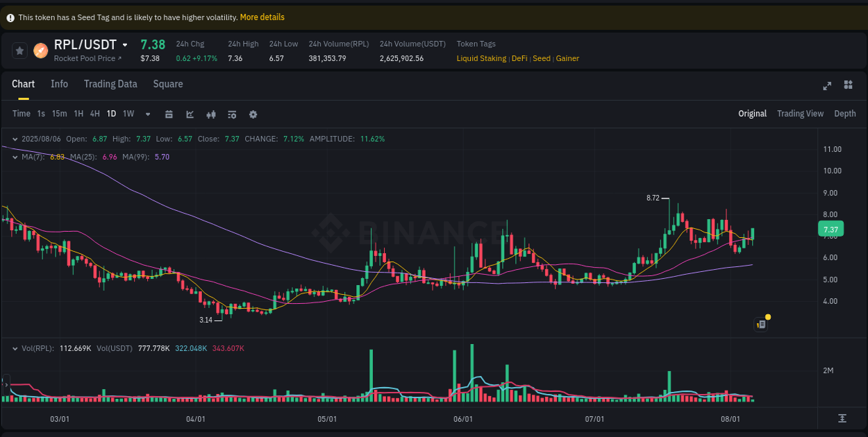The height and width of the screenshot is (437, 868).
Task: Switch to the Depth chart view
Action: click(844, 113)
